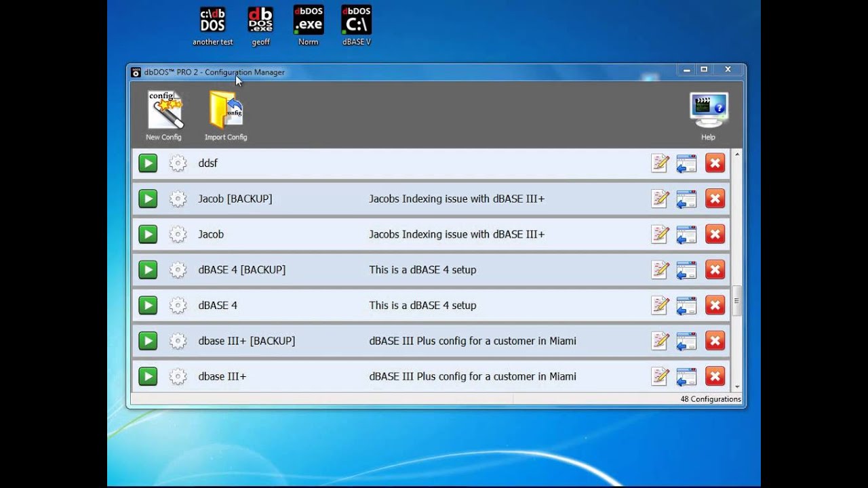Open settings gear for dBASE 4 [BACKUP]
The image size is (868, 488).
178,270
